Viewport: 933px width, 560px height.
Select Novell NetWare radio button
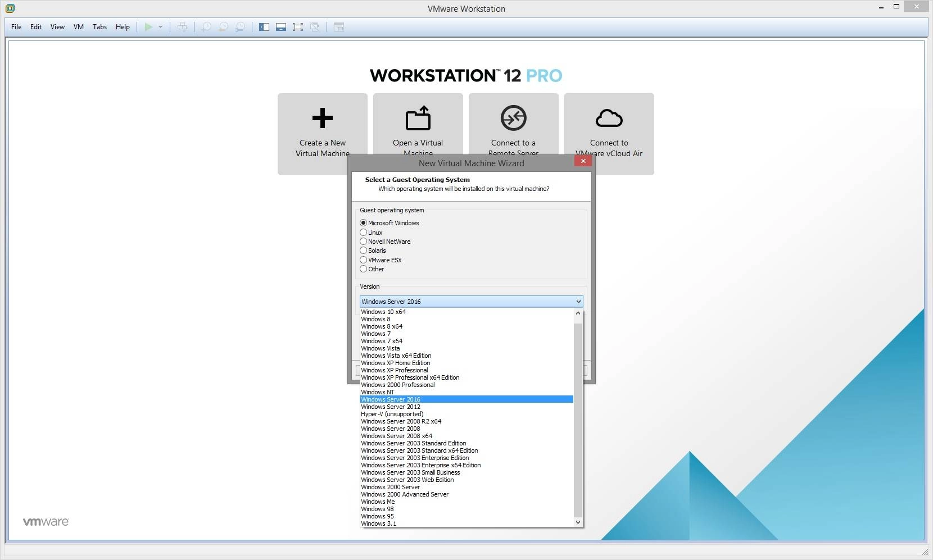click(x=363, y=242)
